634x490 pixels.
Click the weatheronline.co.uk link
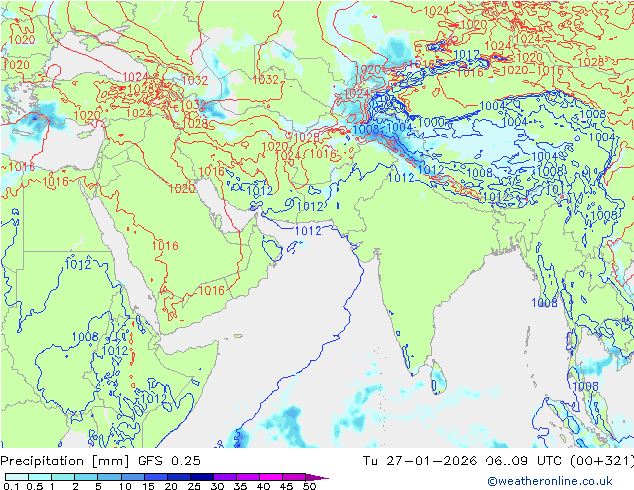pyautogui.click(x=550, y=481)
